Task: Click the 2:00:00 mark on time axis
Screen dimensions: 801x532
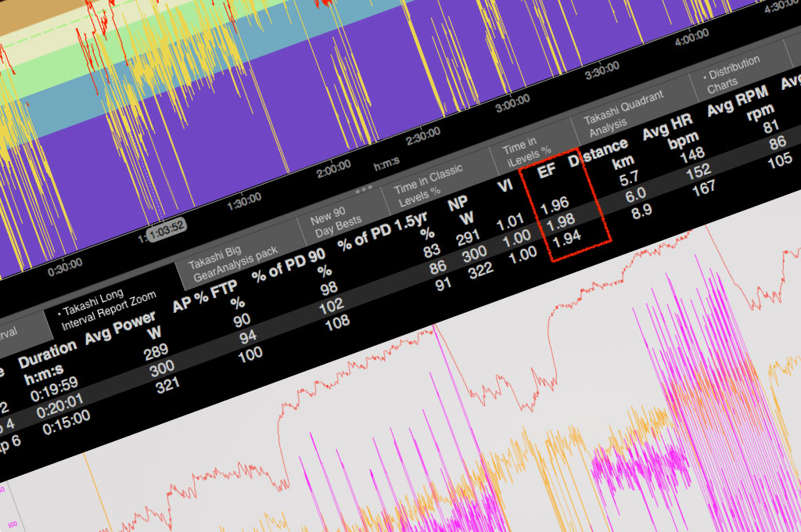Action: (x=332, y=165)
